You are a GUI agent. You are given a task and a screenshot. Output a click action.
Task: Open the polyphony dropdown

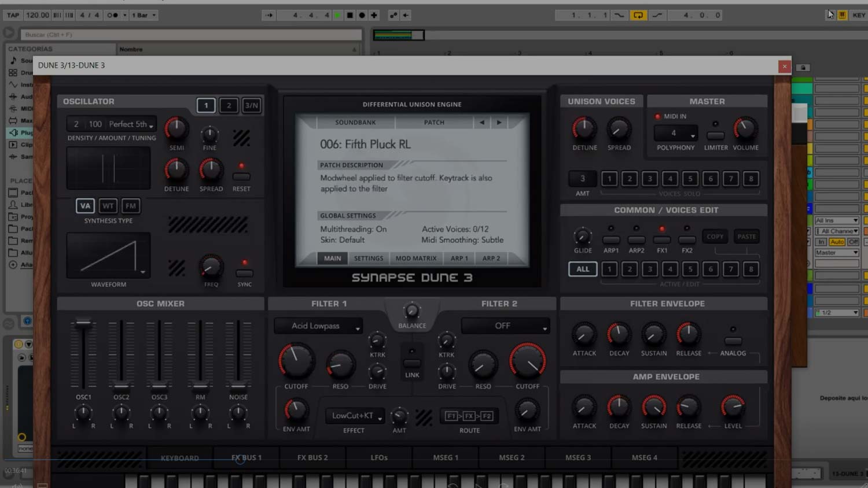pyautogui.click(x=675, y=133)
